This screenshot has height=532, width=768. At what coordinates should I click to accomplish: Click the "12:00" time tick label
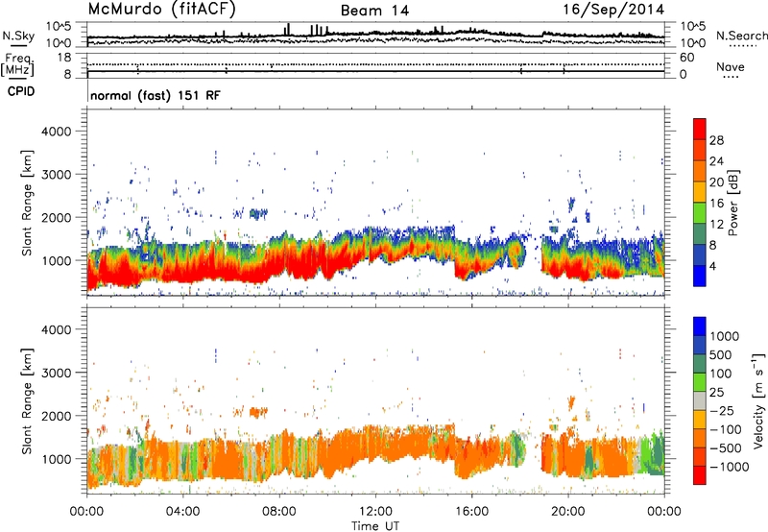375,512
